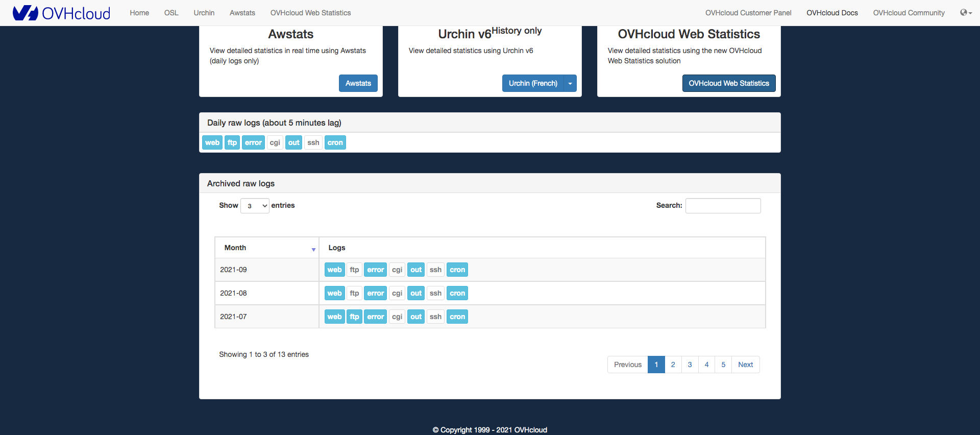Open the Home nav item
This screenshot has width=980, height=435.
(x=139, y=13)
